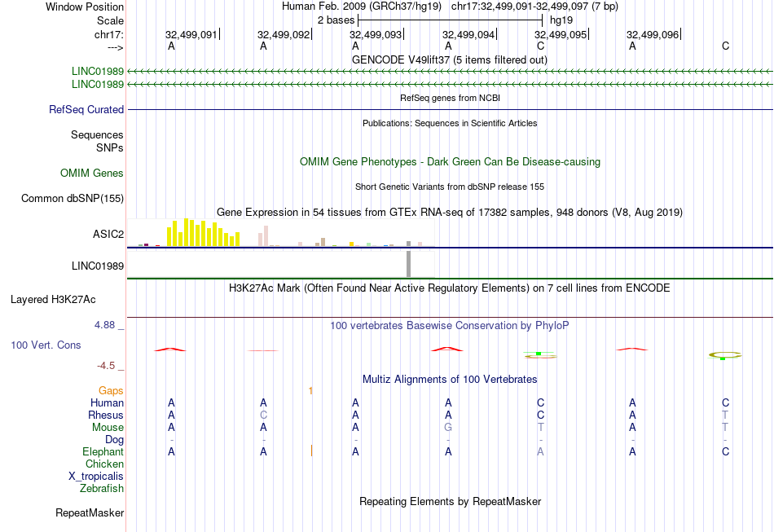The image size is (774, 532).
Task: Click the Human species label
Action: click(x=107, y=402)
